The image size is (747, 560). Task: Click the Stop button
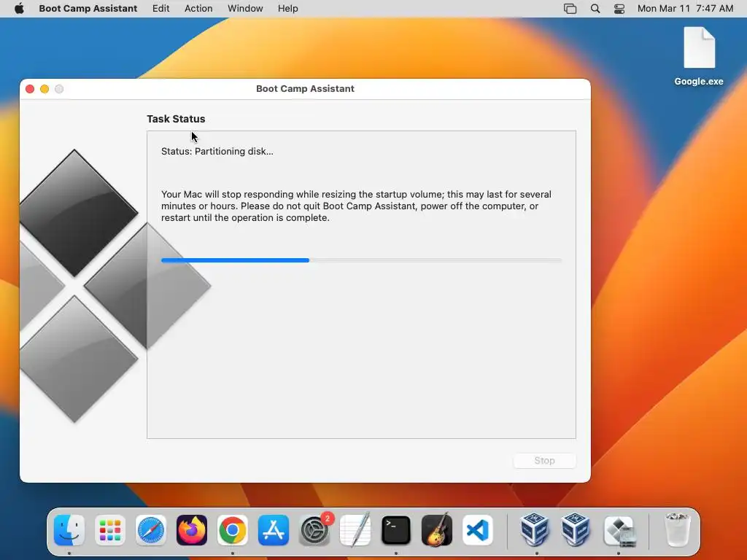544,461
